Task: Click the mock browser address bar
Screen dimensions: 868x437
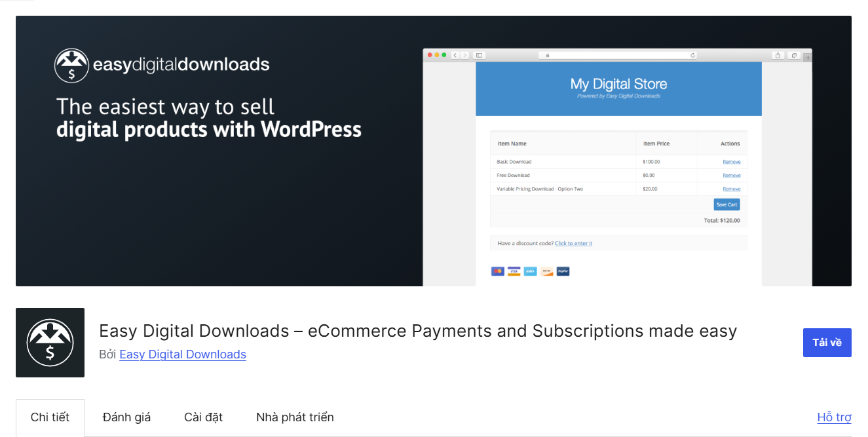Action: tap(618, 55)
